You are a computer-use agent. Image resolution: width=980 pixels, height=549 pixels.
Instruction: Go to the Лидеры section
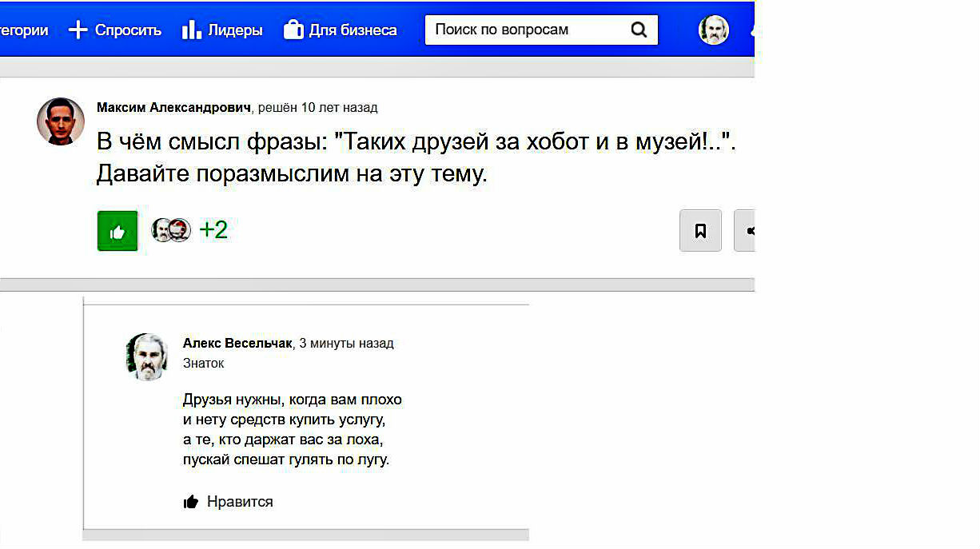pos(235,30)
